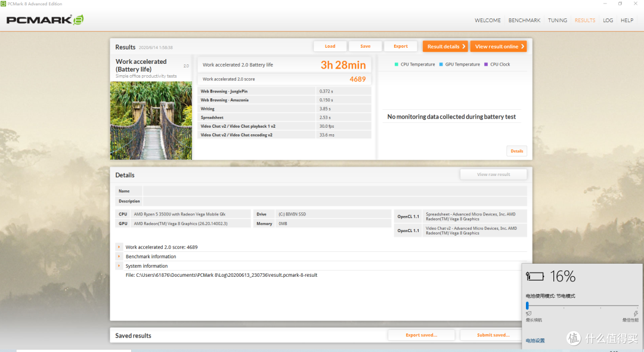Click the best performance lightning icon

[636, 314]
